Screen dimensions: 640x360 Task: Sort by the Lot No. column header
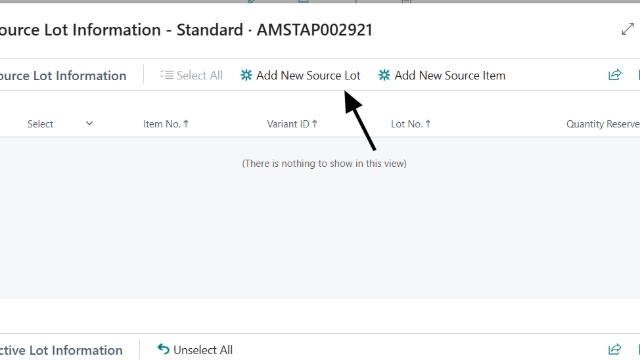click(x=411, y=124)
